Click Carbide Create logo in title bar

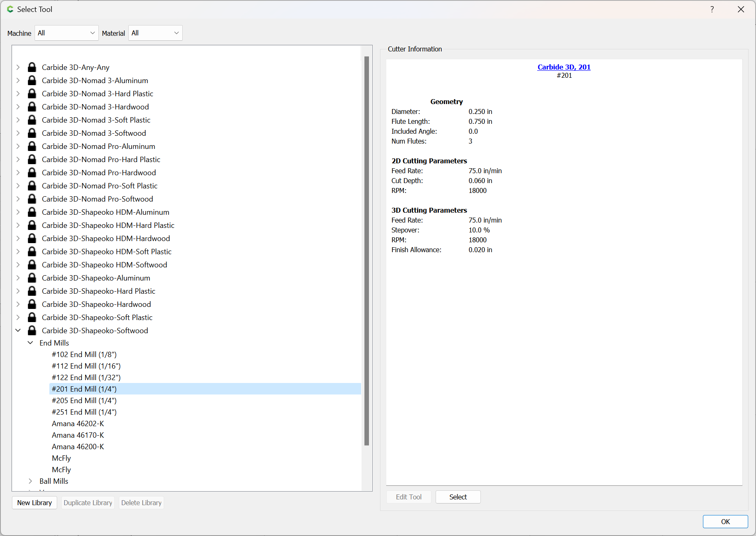tap(10, 9)
